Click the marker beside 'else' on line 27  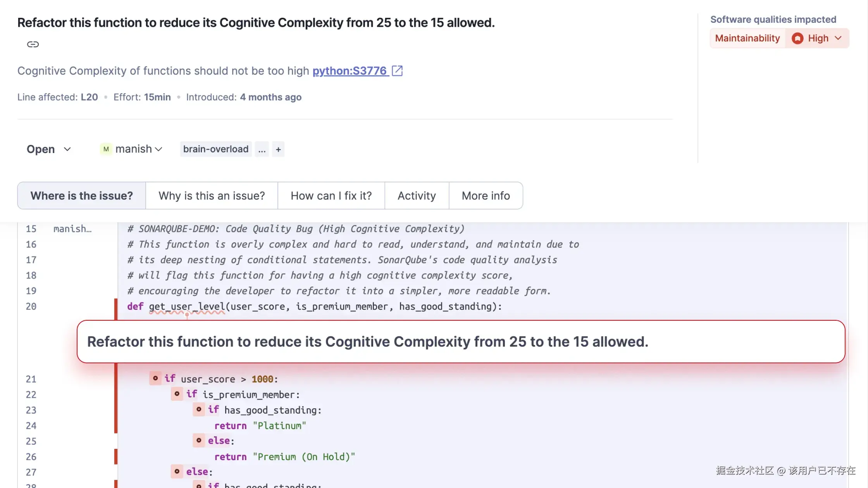click(177, 471)
